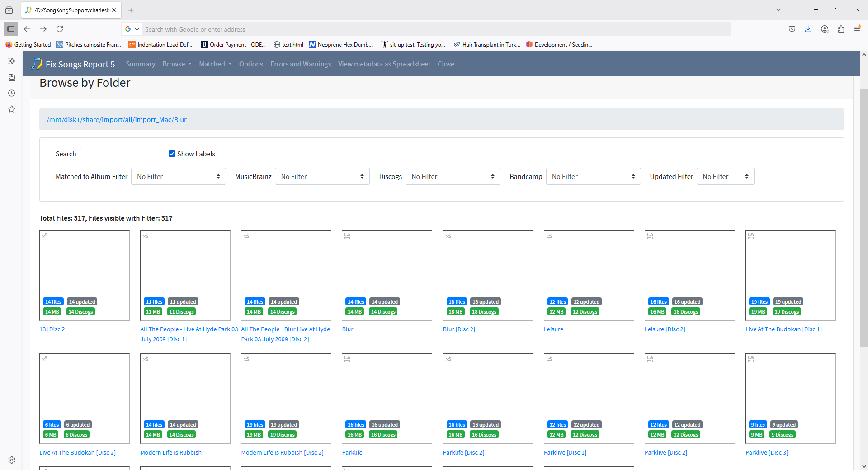Open the Bandcamp filter dropdown
The height and width of the screenshot is (470, 868).
pyautogui.click(x=593, y=176)
